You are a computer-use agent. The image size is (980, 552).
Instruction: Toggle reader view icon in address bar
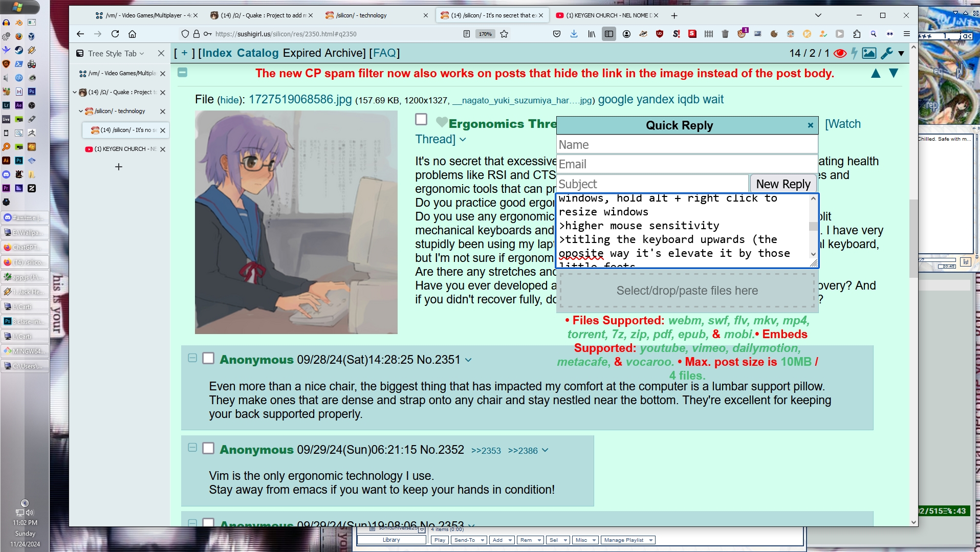[466, 34]
